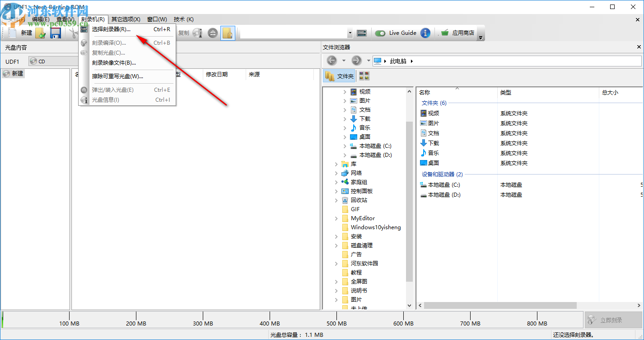Open the 编辑(E) menu
Image resolution: width=644 pixels, height=340 pixels.
point(41,19)
